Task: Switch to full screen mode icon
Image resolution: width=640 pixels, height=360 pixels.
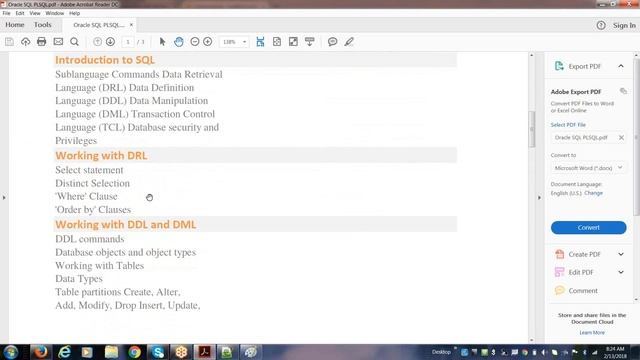Action: click(x=293, y=42)
